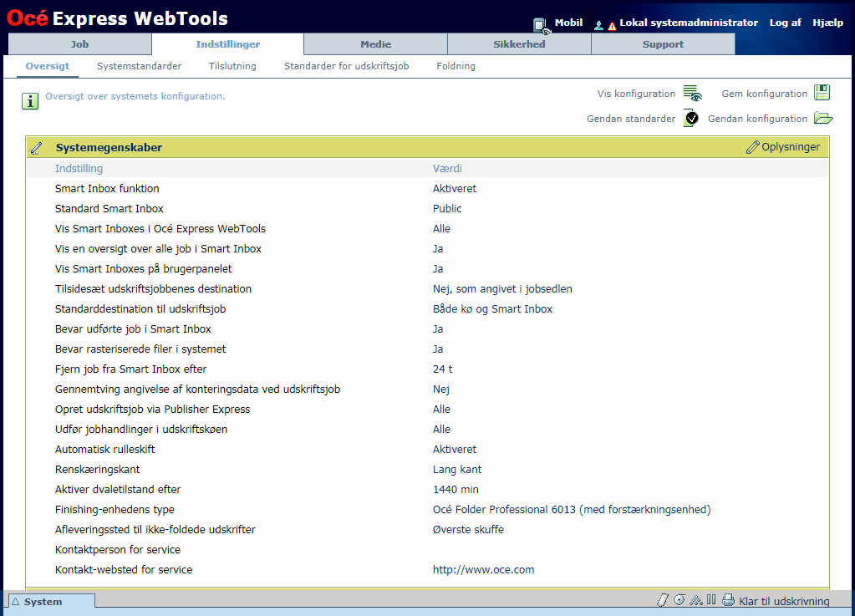Viewport: 855px width, 616px height.
Task: Open the http://www.oce.com value
Action: click(x=484, y=570)
